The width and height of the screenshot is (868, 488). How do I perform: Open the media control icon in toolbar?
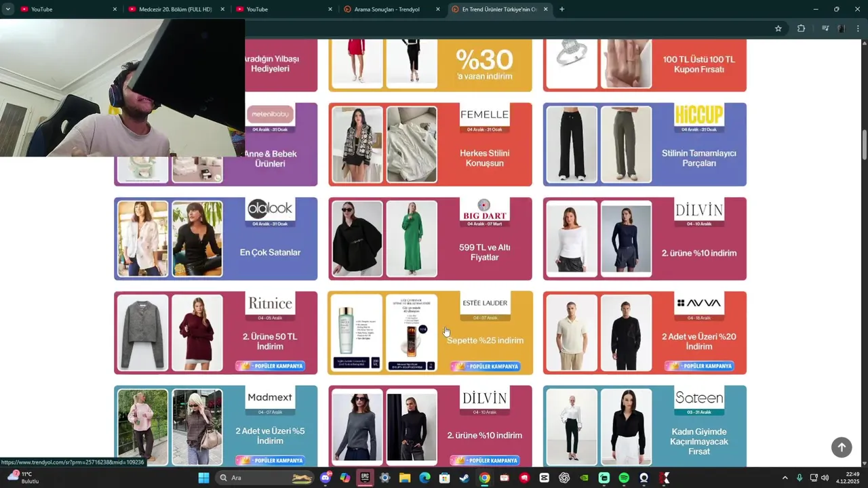coord(825,28)
